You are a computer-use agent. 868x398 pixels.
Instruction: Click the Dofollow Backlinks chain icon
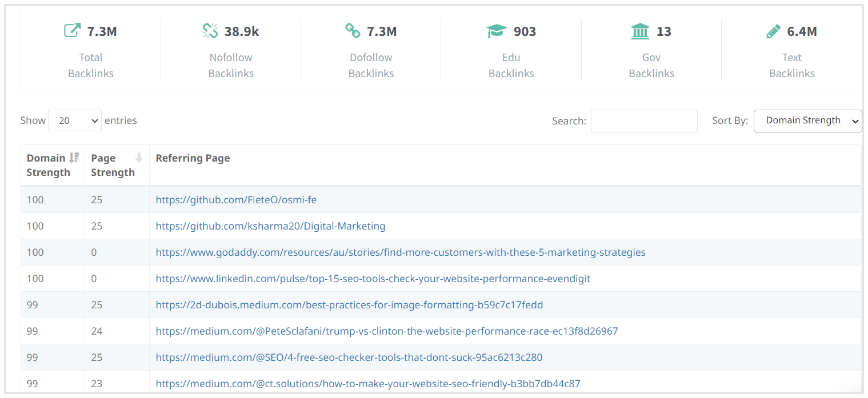(x=353, y=31)
